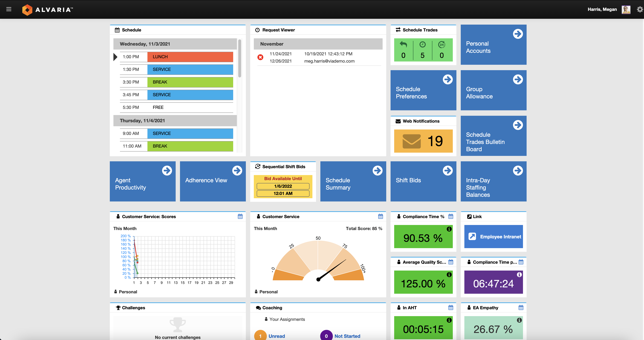
Task: Click the Employee Intranet button
Action: point(493,237)
